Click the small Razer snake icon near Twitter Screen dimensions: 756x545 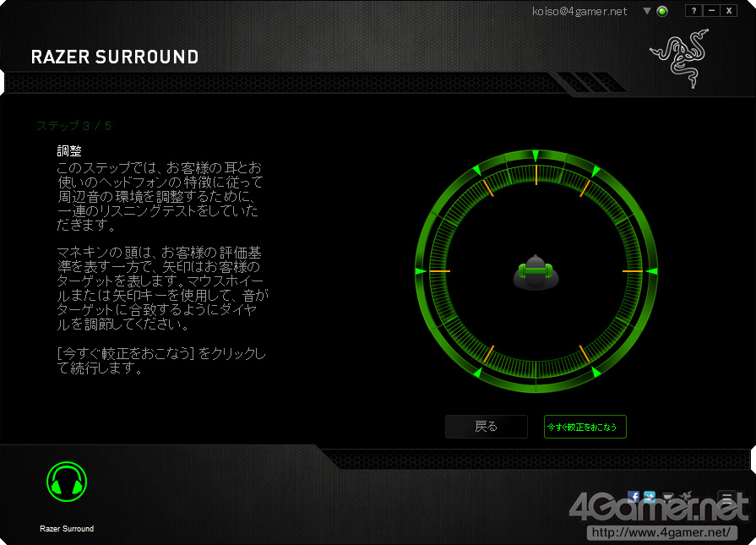point(686,497)
